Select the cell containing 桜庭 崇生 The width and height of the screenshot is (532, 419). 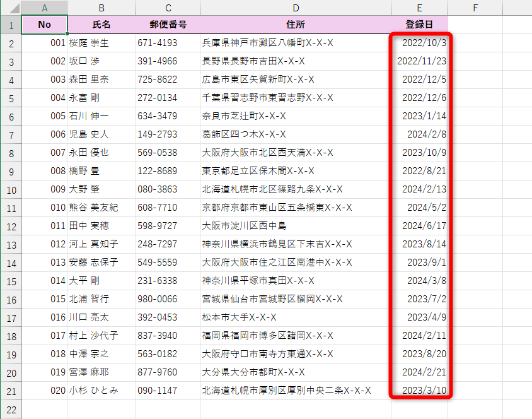[x=101, y=43]
